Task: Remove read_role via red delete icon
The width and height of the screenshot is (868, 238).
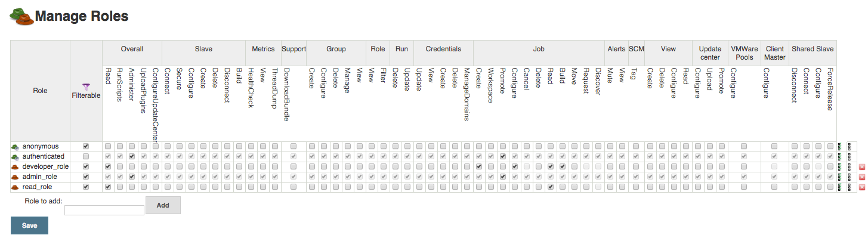Action: click(862, 187)
